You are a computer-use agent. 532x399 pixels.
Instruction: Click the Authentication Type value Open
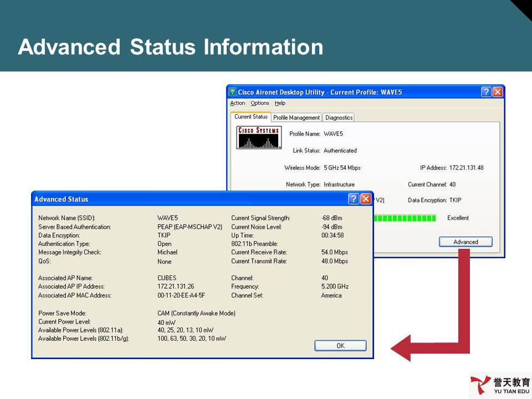164,244
